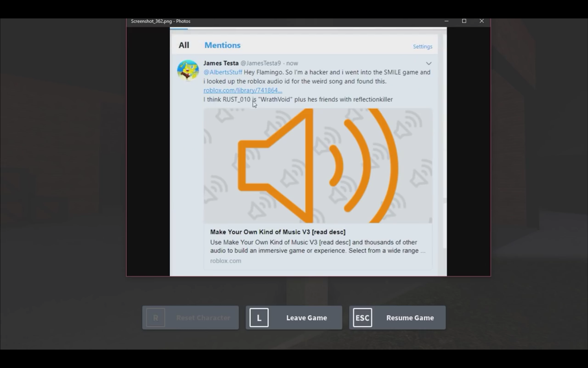Follow the roblox.com/library link in the tweet
The width and height of the screenshot is (588, 368).
243,90
